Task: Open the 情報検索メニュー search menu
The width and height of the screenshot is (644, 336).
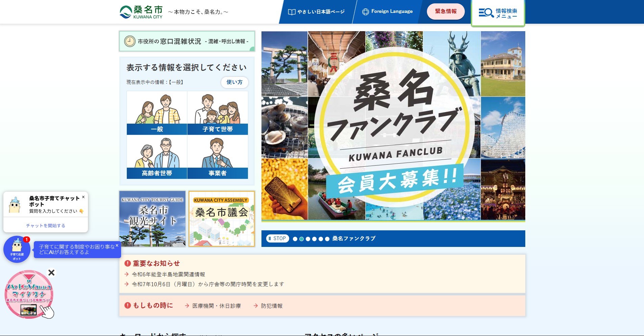Action: [498, 13]
